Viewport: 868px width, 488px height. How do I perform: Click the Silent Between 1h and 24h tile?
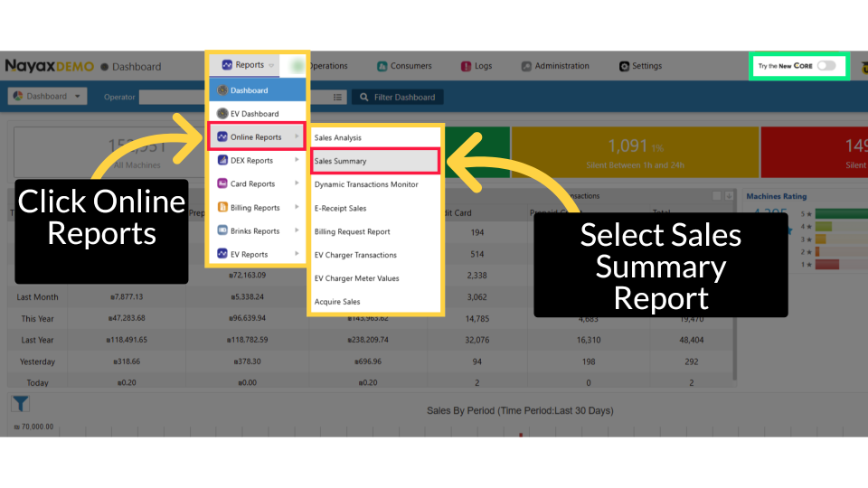(635, 152)
